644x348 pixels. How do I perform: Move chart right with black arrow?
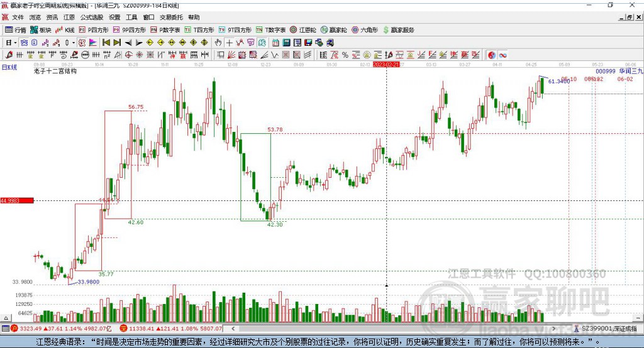click(x=139, y=43)
